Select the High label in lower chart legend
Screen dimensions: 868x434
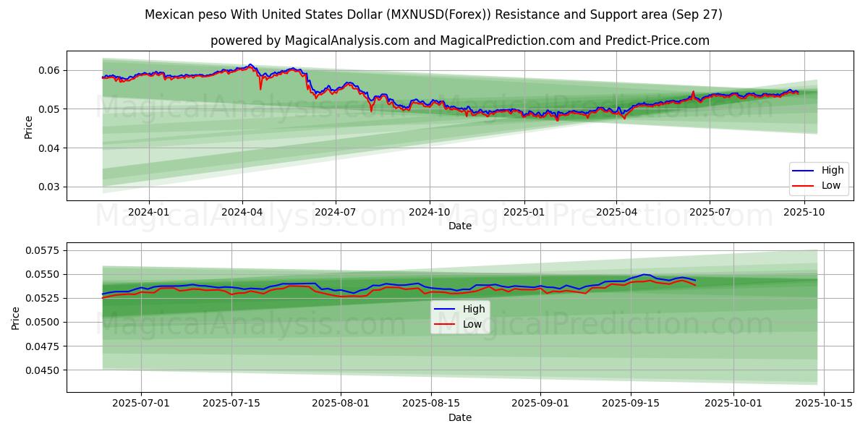coord(474,309)
